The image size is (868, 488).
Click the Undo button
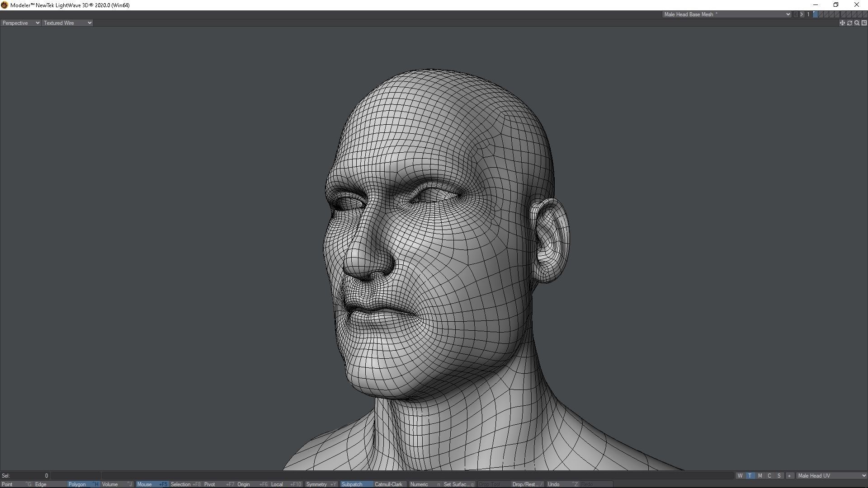click(562, 484)
